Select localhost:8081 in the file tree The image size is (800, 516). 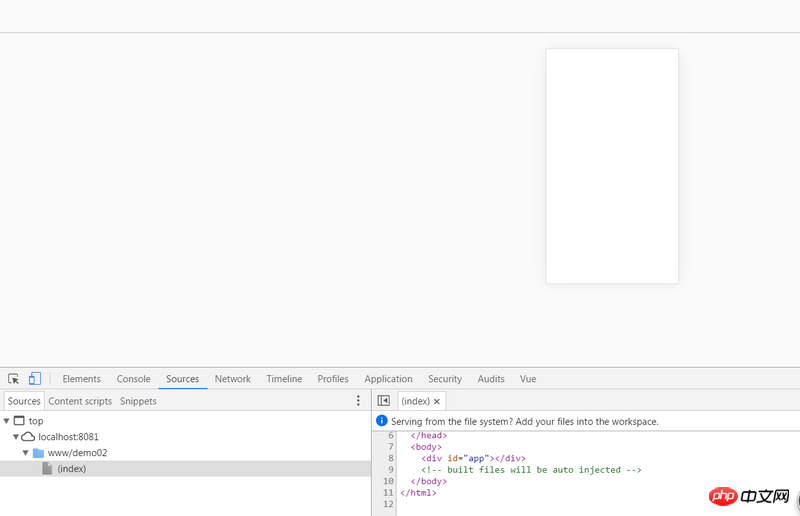pos(68,437)
